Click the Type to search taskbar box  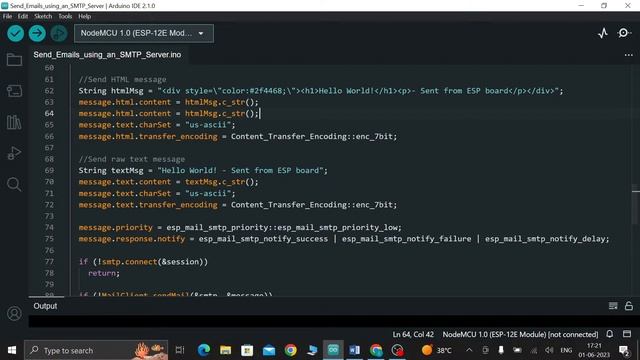(x=96, y=350)
